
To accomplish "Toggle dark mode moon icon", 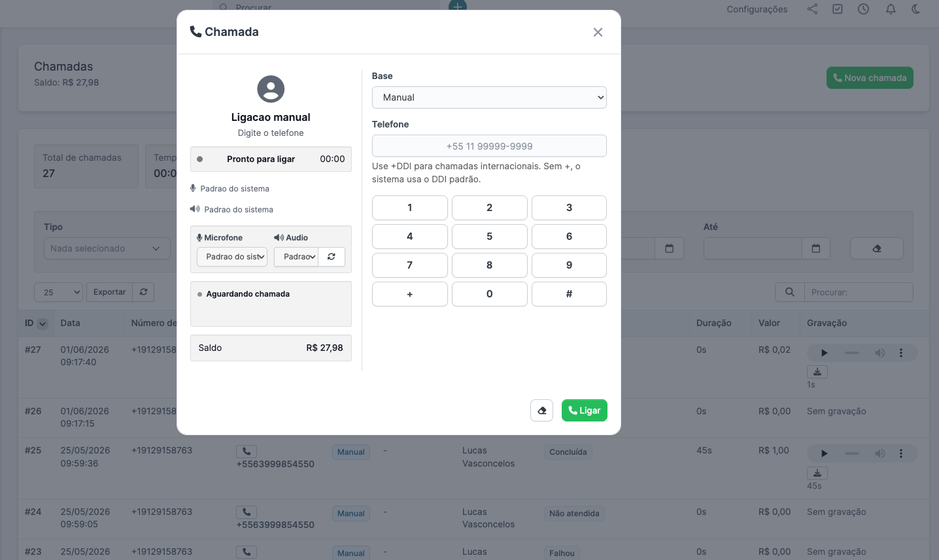I will click(x=915, y=9).
